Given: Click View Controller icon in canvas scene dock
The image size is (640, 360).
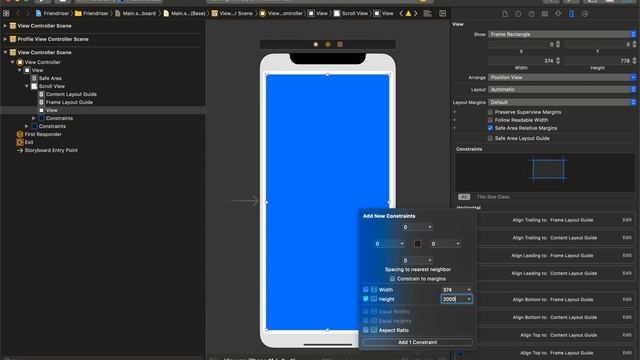Looking at the screenshot, I should (x=316, y=44).
